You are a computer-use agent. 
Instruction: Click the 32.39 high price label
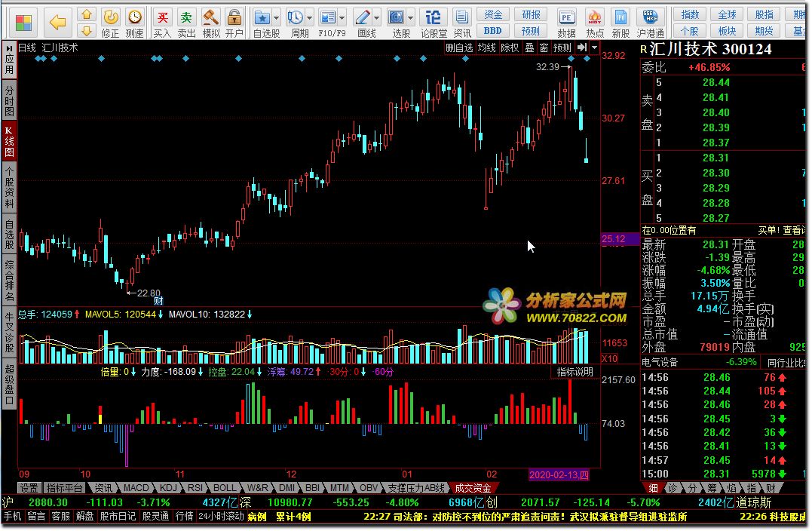pyautogui.click(x=548, y=67)
